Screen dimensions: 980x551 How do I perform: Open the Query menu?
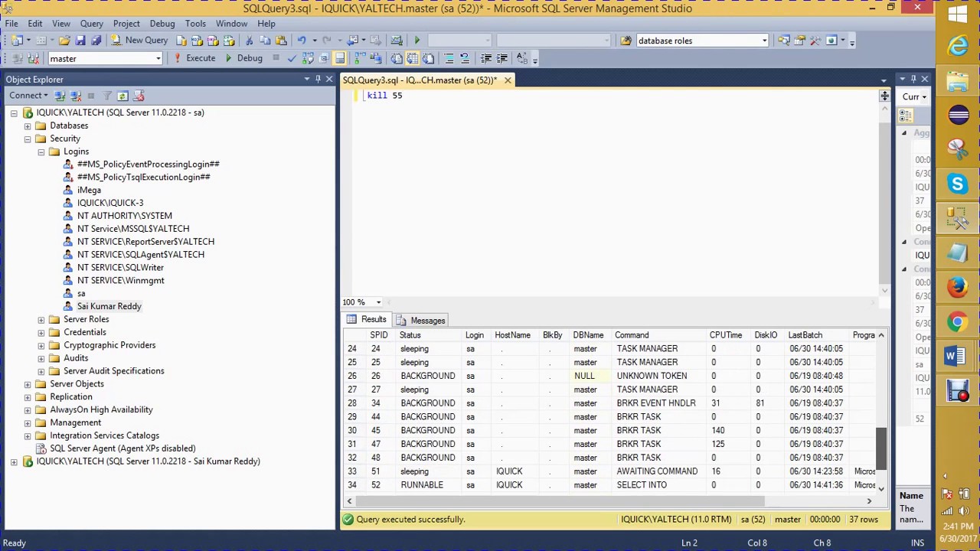[91, 24]
